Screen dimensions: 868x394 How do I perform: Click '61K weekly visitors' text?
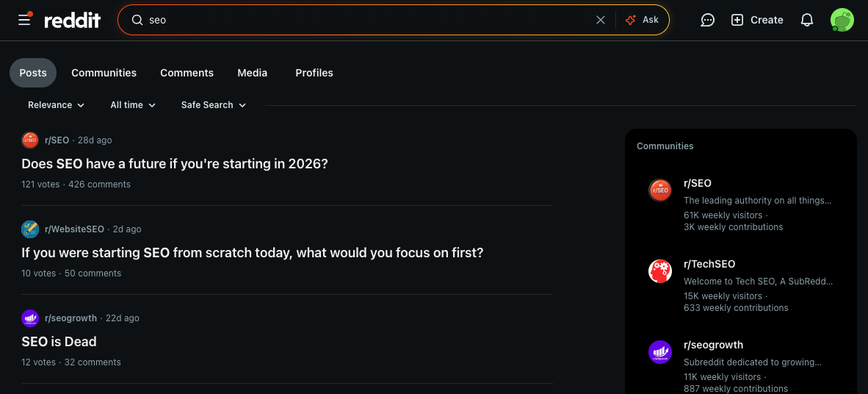click(723, 215)
